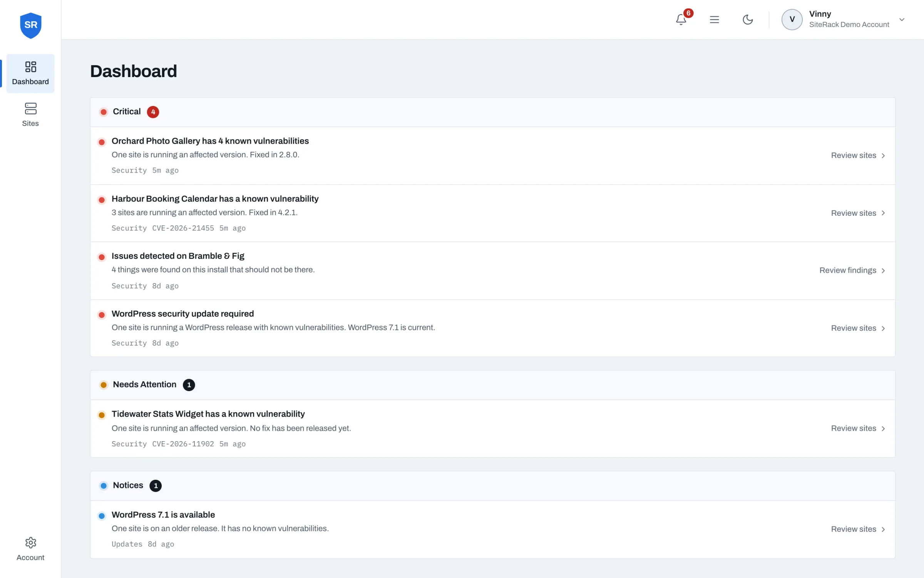Click the blue dot beside WordPress 7.1 notice

[x=102, y=516]
